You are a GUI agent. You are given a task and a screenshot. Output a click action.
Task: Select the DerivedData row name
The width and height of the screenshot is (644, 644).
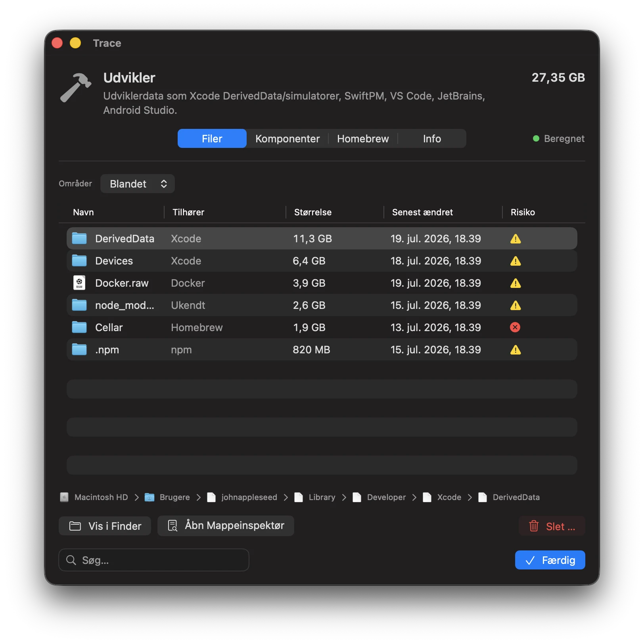[125, 239]
